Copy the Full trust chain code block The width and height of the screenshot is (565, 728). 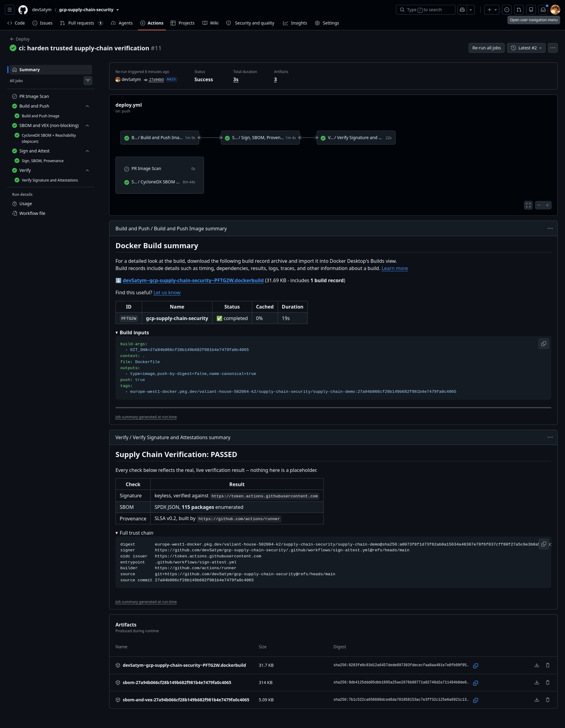[544, 544]
